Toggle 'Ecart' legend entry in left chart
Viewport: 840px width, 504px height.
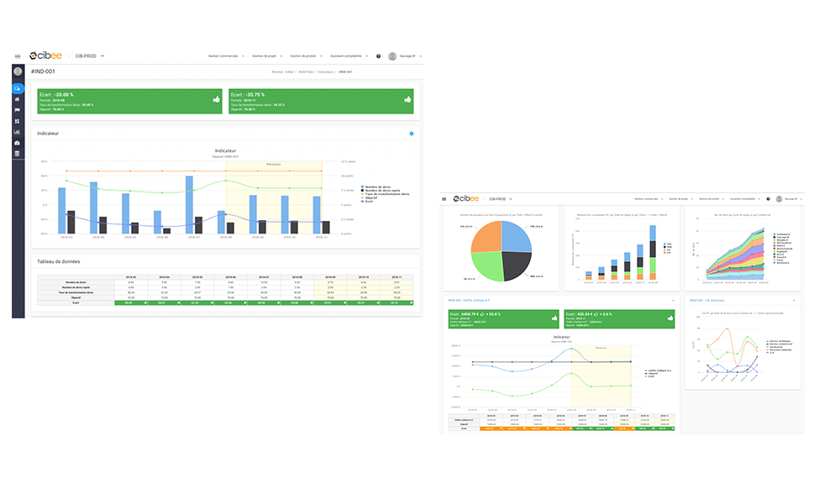coord(370,202)
